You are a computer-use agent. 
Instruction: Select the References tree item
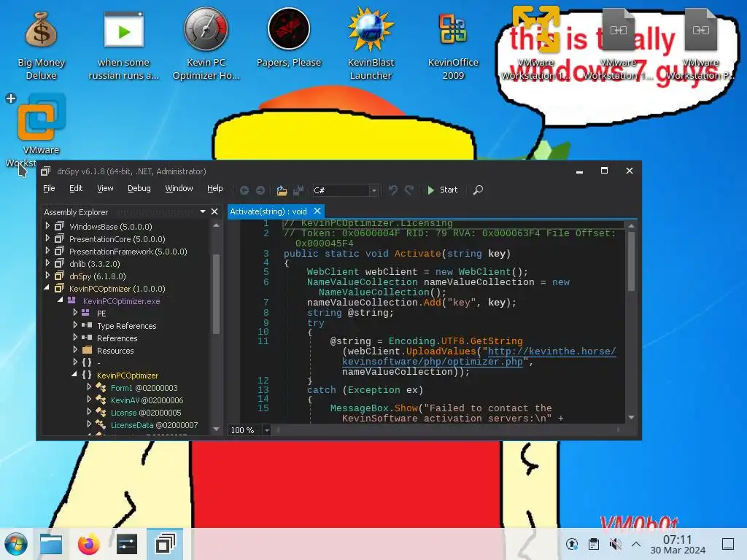(117, 338)
